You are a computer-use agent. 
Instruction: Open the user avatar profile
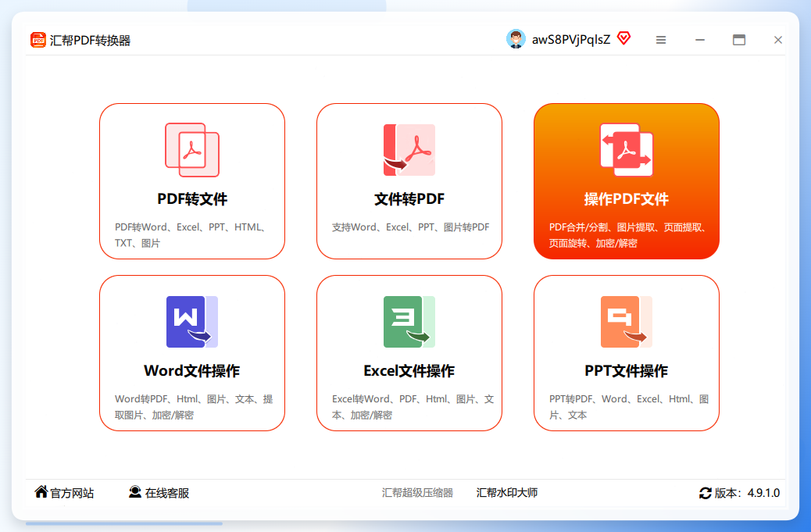(x=516, y=39)
